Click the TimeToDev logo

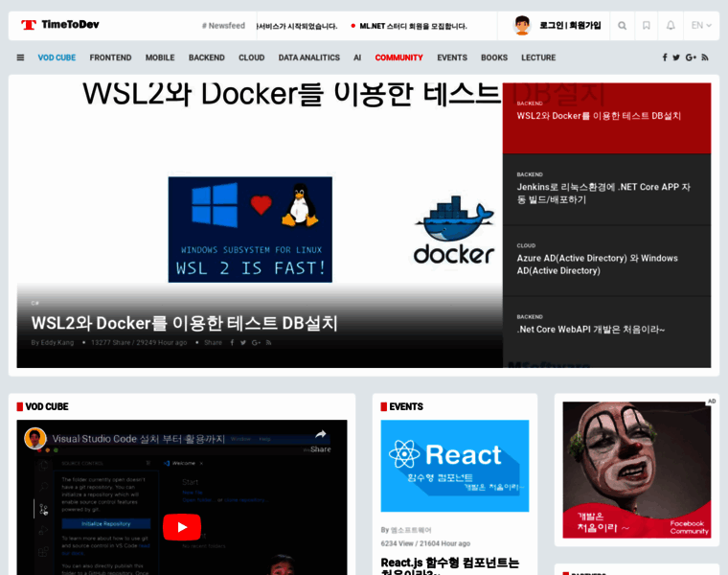point(60,25)
